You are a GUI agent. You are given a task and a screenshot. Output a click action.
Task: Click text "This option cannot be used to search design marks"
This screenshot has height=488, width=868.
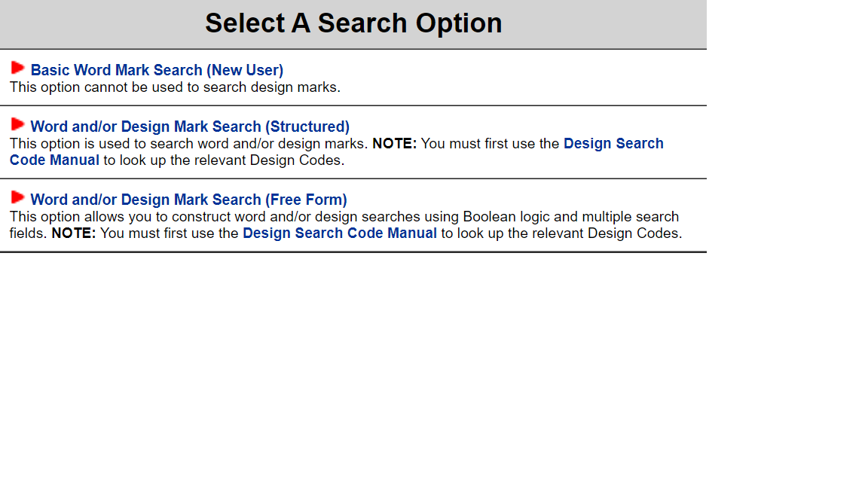175,87
